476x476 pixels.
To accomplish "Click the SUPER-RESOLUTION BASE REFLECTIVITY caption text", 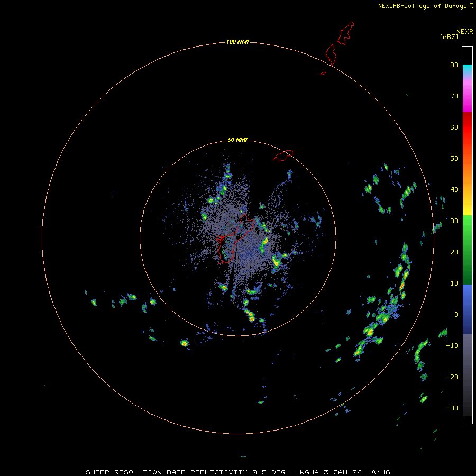I will pyautogui.click(x=167, y=472).
